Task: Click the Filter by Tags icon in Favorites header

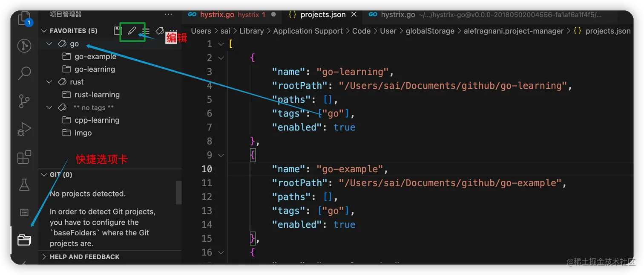Action: (x=160, y=31)
